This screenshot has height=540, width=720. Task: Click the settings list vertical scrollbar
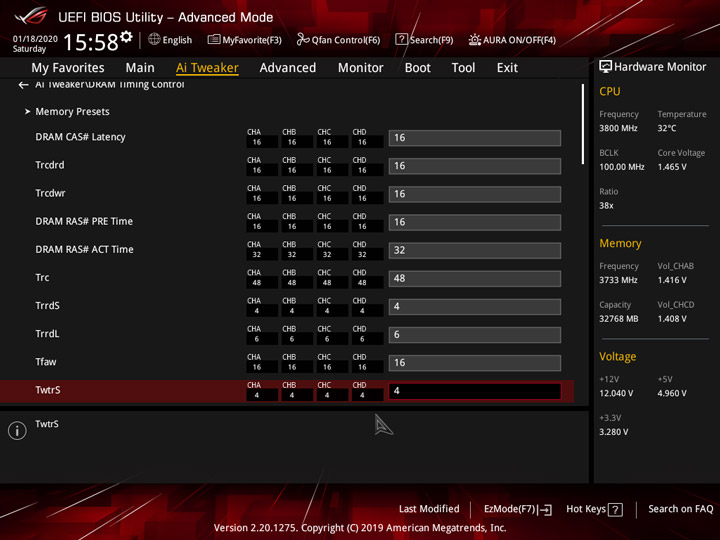tap(583, 124)
